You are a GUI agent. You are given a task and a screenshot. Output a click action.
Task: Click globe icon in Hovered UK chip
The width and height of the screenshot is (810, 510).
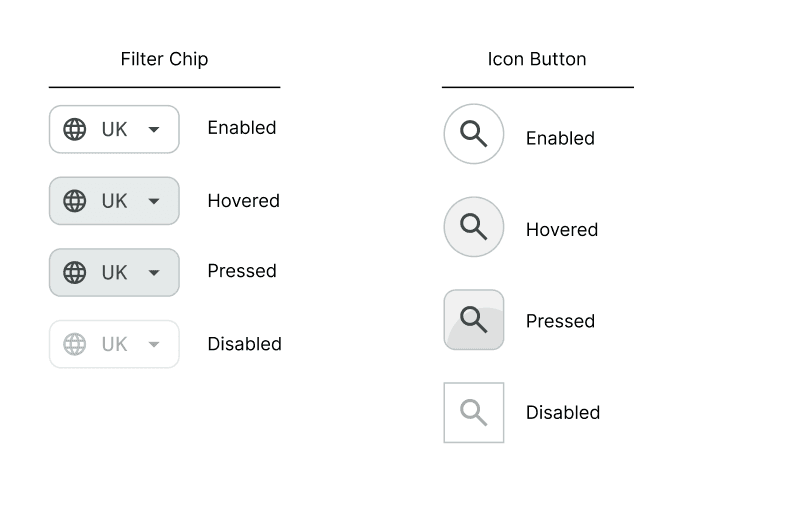(x=74, y=200)
